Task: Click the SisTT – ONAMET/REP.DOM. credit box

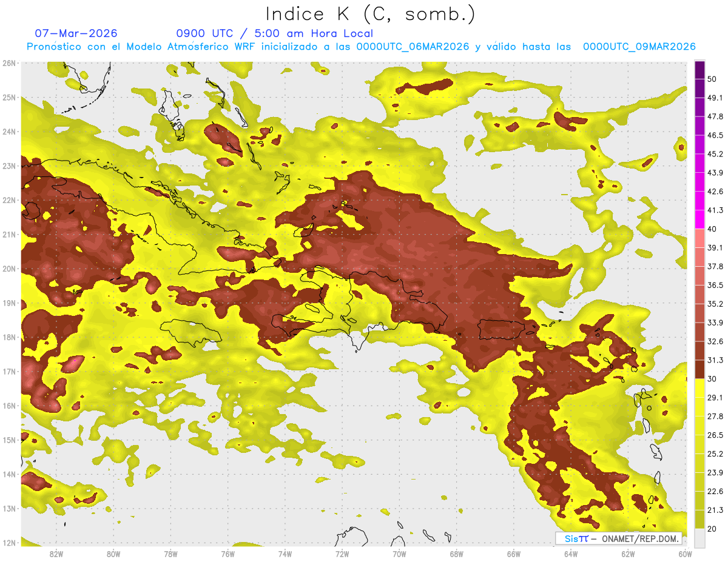Action: coord(619,538)
